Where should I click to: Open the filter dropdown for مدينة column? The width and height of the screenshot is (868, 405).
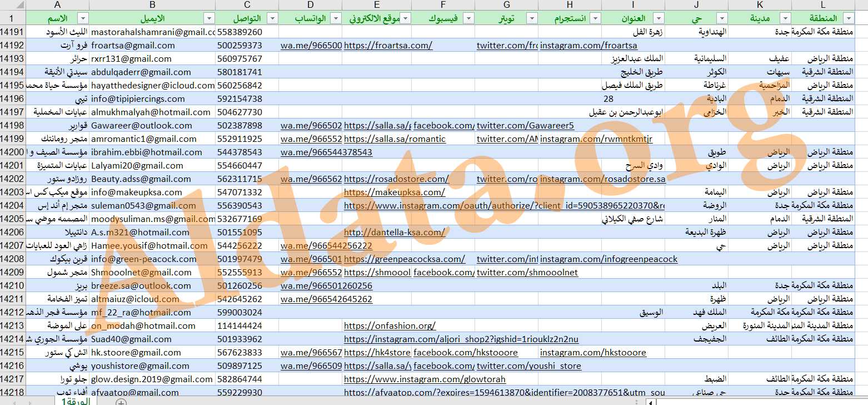(x=786, y=18)
